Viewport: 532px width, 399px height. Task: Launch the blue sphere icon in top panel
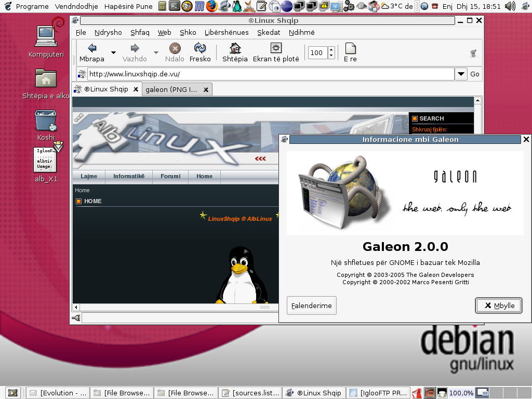(287, 6)
